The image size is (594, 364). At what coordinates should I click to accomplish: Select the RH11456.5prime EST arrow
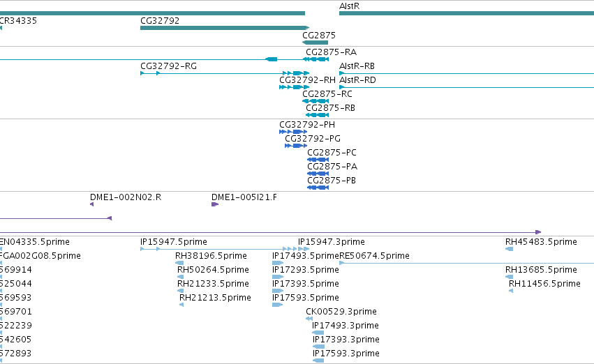(x=511, y=291)
